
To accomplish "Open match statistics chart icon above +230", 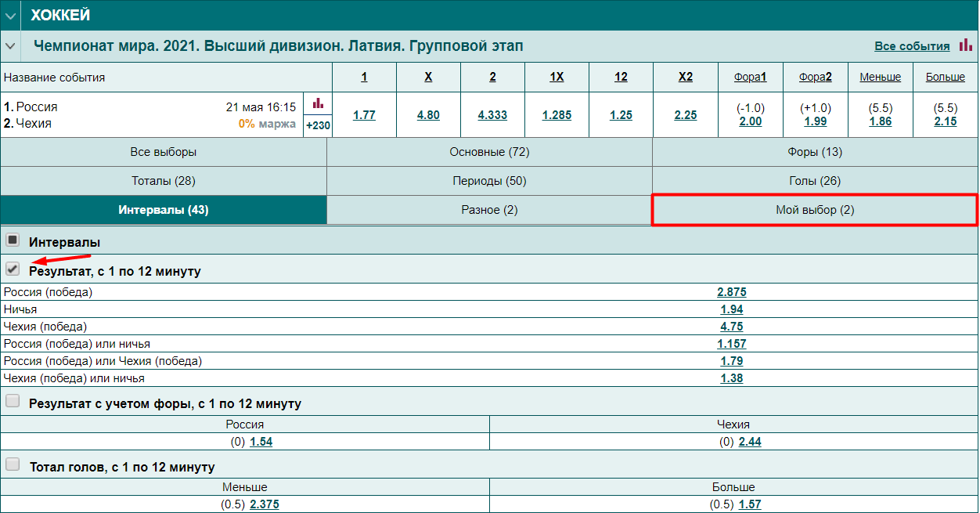I will 318,103.
